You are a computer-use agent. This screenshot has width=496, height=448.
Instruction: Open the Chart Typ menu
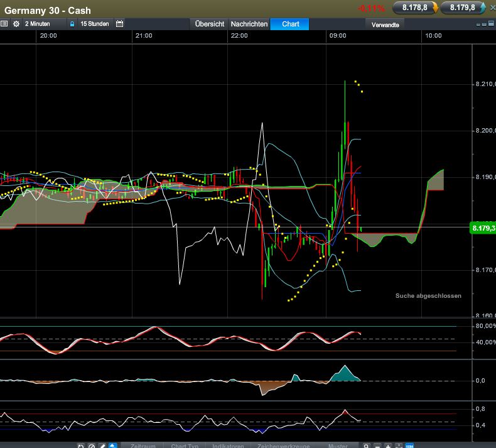pyautogui.click(x=185, y=445)
